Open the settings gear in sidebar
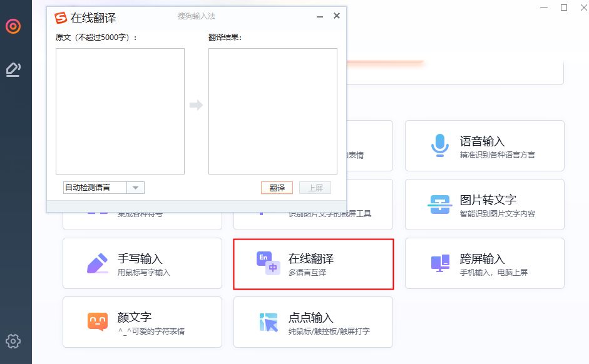Viewport: 589px width, 364px height. click(13, 341)
